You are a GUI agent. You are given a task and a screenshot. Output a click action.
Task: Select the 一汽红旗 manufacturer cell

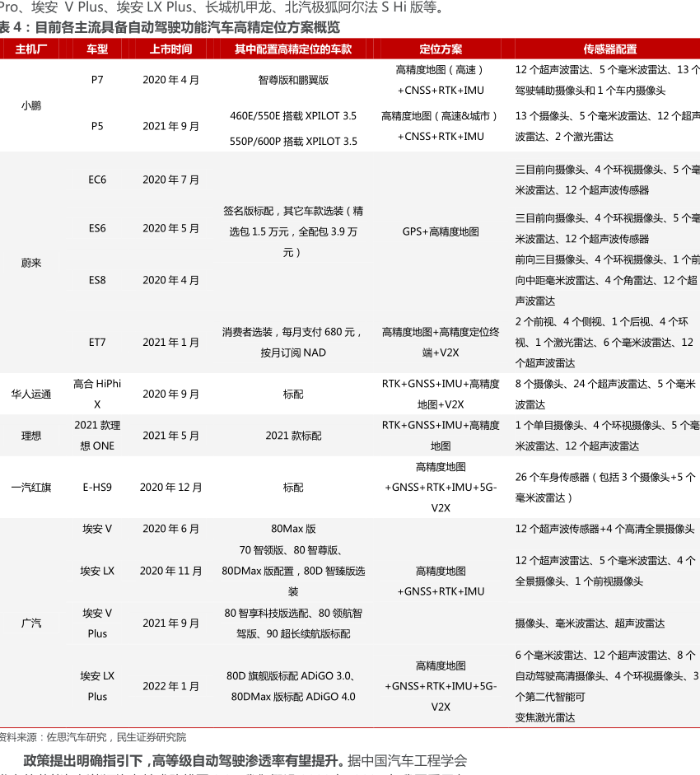tap(31, 488)
